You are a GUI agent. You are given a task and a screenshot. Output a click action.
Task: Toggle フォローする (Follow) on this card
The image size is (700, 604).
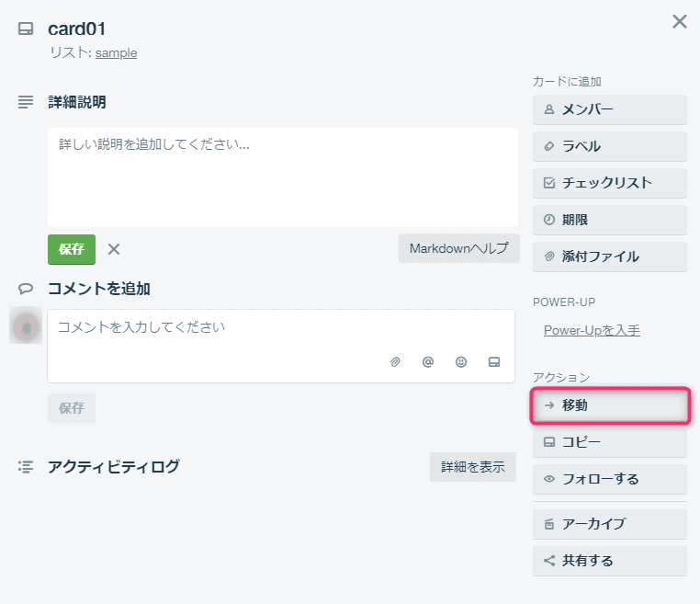[x=609, y=479]
